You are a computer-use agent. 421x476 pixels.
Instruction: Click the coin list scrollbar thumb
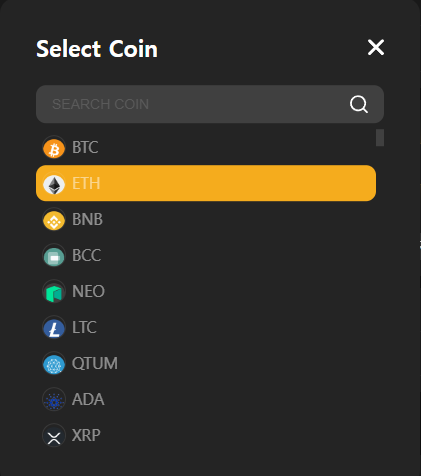point(380,138)
